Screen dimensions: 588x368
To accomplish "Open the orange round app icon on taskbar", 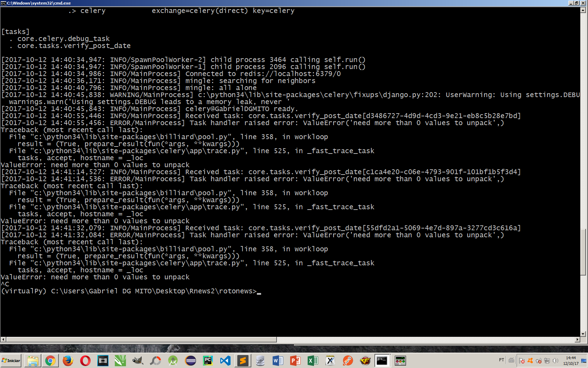I will (x=348, y=361).
